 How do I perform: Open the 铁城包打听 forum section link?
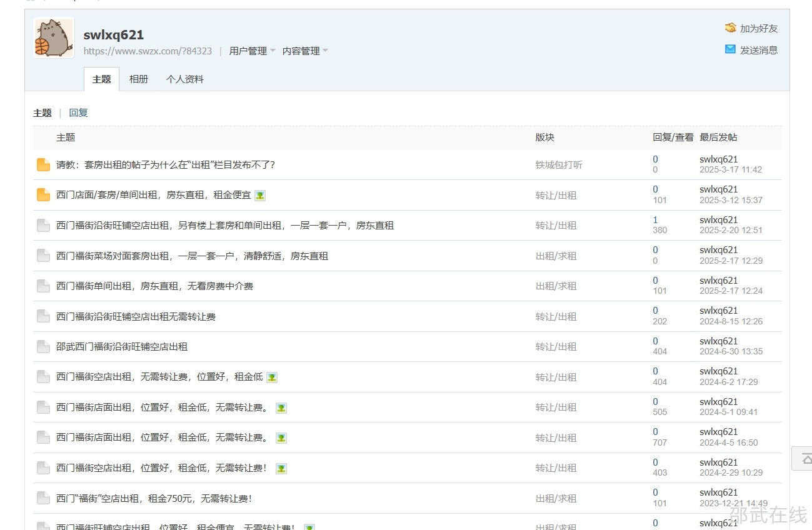coord(559,165)
